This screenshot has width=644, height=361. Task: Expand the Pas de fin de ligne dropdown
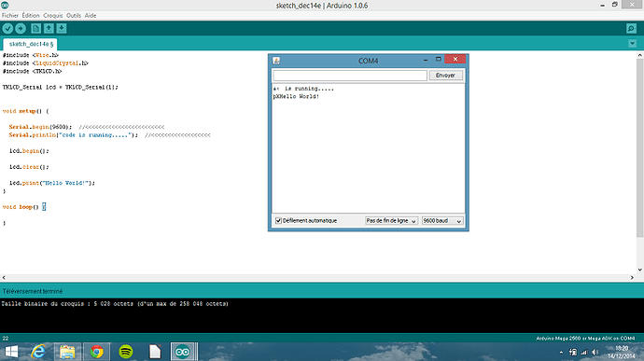(x=391, y=220)
